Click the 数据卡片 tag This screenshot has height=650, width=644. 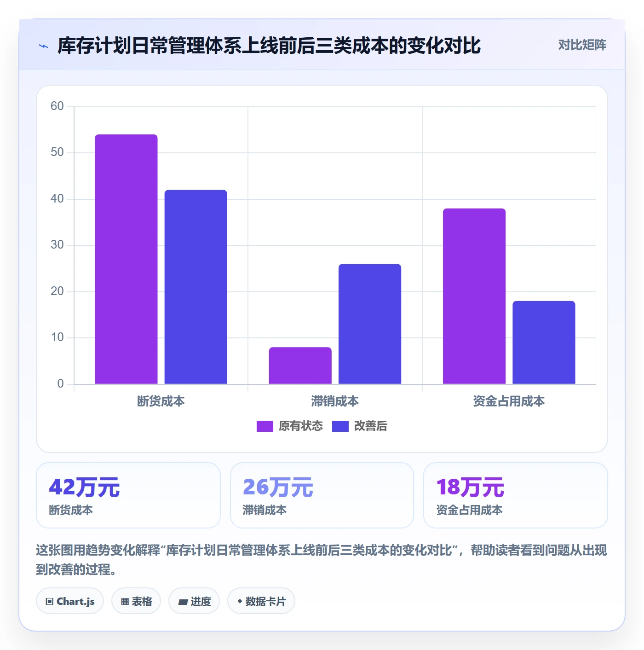click(261, 601)
